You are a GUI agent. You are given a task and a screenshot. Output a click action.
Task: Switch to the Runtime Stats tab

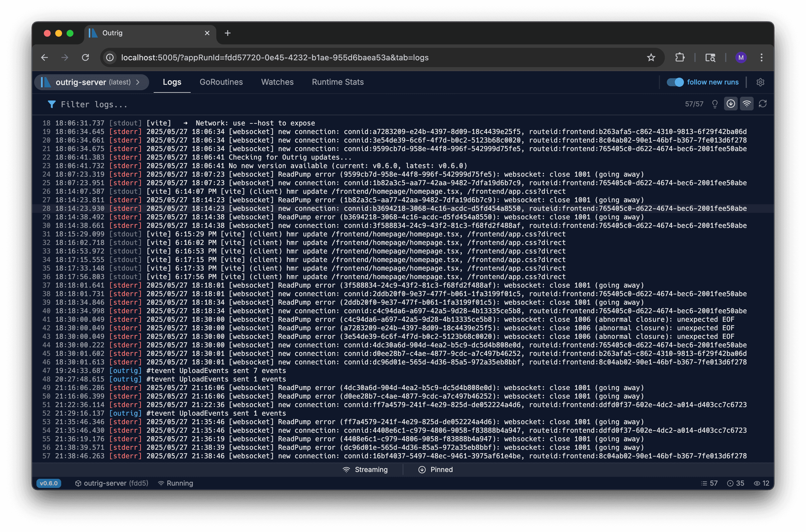click(x=337, y=82)
